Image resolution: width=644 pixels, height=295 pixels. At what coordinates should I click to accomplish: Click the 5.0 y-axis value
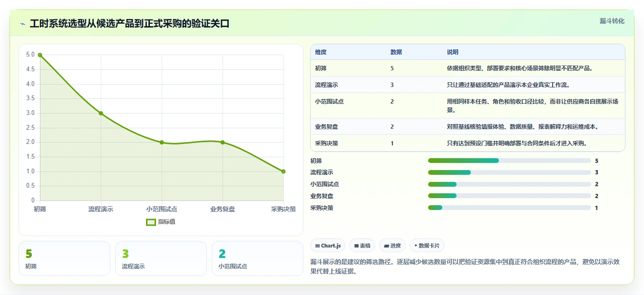click(30, 55)
